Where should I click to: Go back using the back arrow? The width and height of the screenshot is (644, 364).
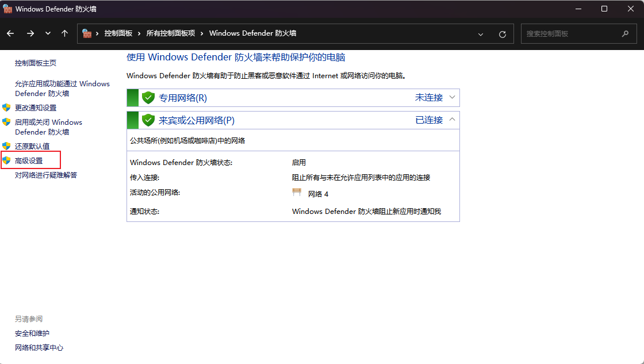[x=10, y=34]
